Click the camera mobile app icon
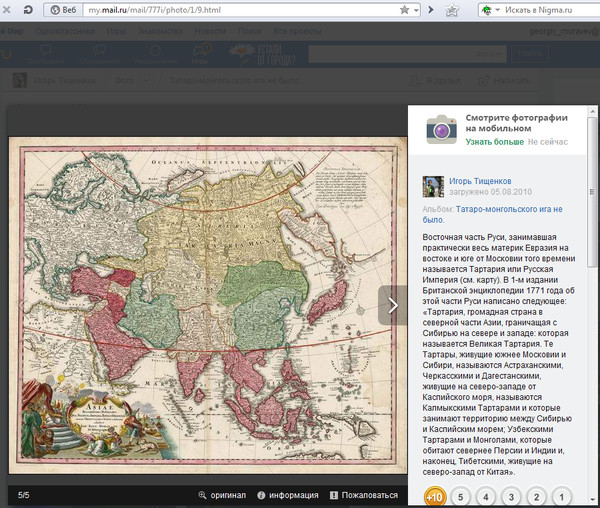 point(442,129)
